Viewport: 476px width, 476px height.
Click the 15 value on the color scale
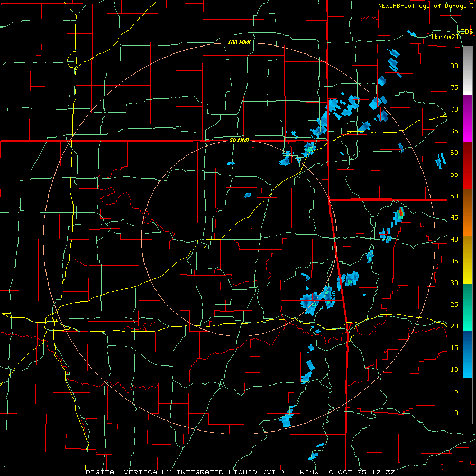click(454, 348)
